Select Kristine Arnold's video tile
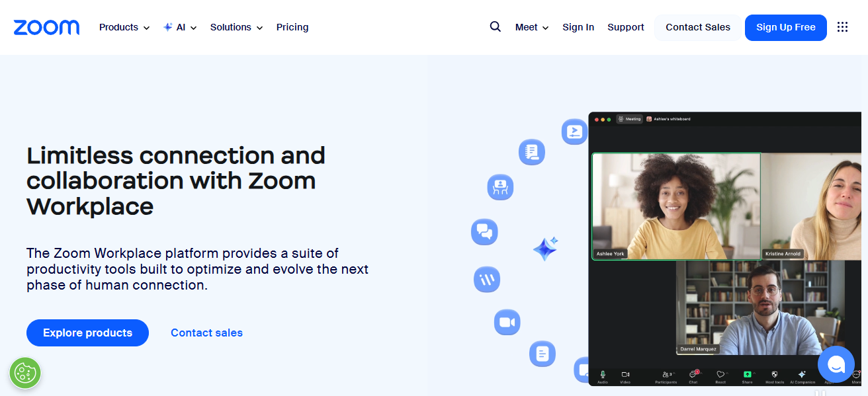Viewport: 868px width, 396px height. point(812,206)
